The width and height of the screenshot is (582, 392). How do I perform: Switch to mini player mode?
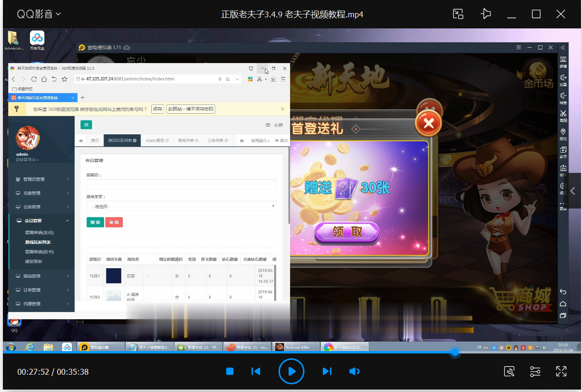point(458,14)
